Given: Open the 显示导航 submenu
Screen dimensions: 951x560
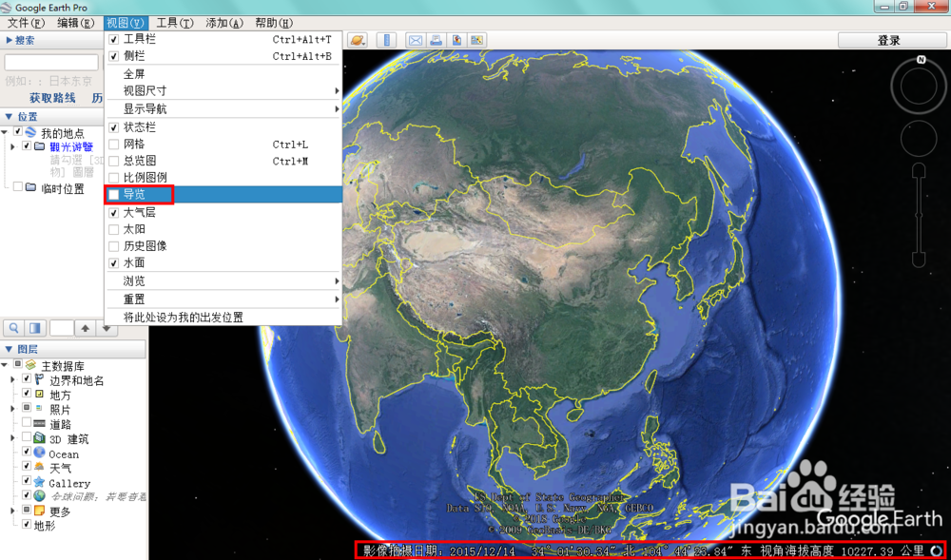Looking at the screenshot, I should point(223,109).
